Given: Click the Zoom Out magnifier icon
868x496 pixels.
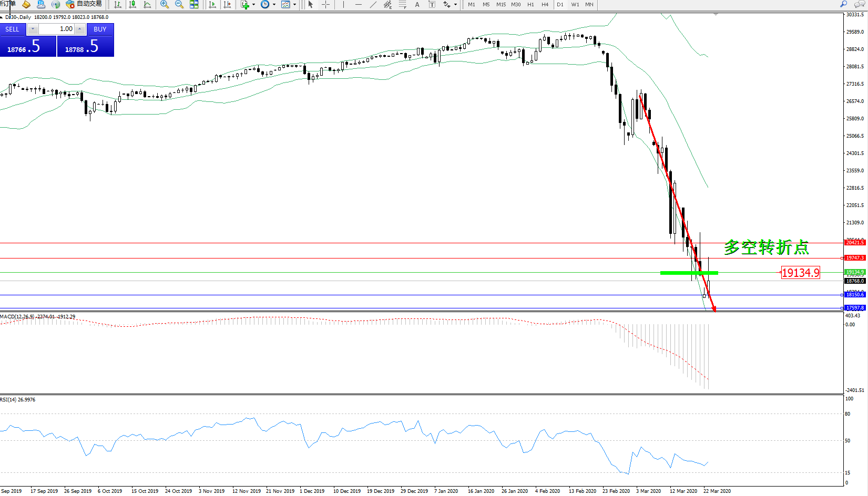Looking at the screenshot, I should point(179,5).
